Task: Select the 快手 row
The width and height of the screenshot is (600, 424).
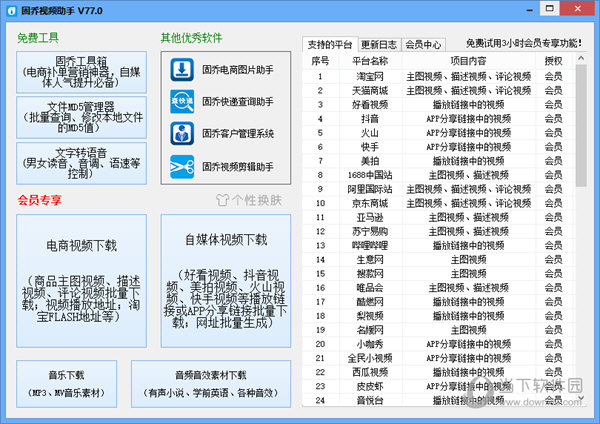Action: tap(439, 147)
